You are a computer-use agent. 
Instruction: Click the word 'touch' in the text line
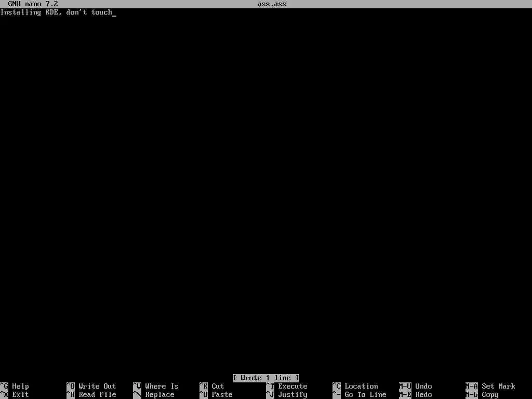point(101,12)
